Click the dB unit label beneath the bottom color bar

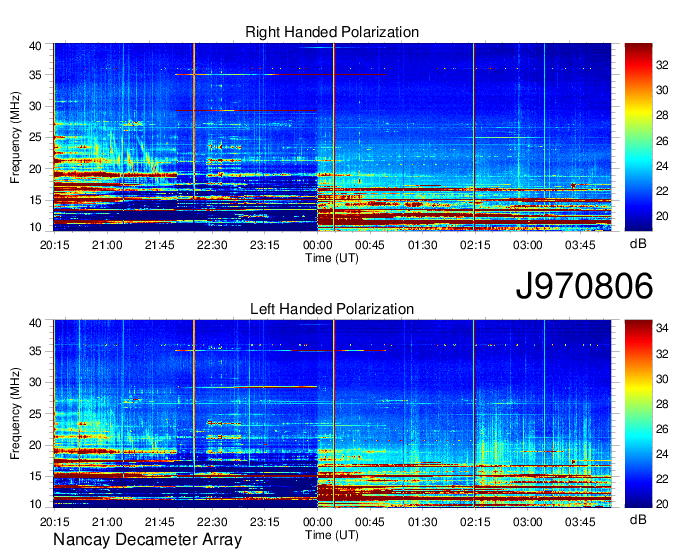638,520
